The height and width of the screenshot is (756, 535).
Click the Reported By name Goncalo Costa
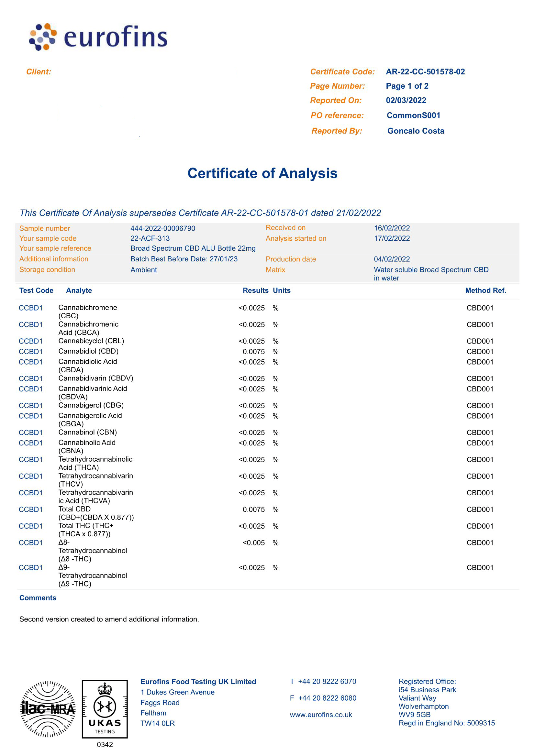[416, 131]
